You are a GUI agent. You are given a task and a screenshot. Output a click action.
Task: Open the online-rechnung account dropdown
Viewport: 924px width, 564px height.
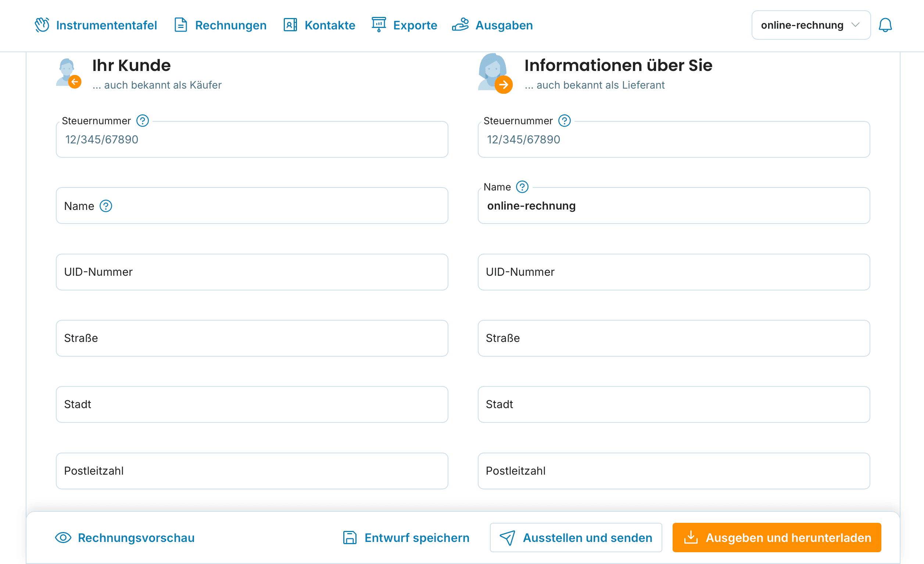(811, 25)
